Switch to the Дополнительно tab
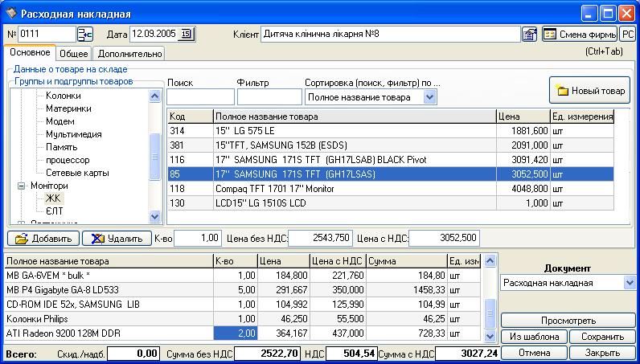This screenshot has height=364, width=640. tap(129, 54)
